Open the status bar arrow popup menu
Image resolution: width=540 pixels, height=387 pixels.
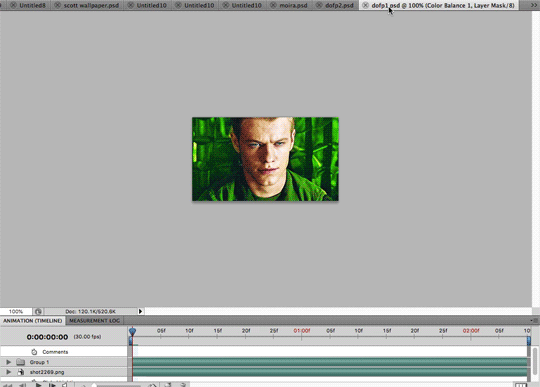(x=140, y=311)
